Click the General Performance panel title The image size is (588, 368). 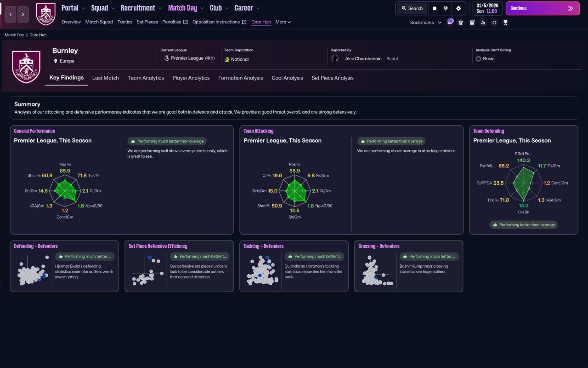(x=34, y=131)
